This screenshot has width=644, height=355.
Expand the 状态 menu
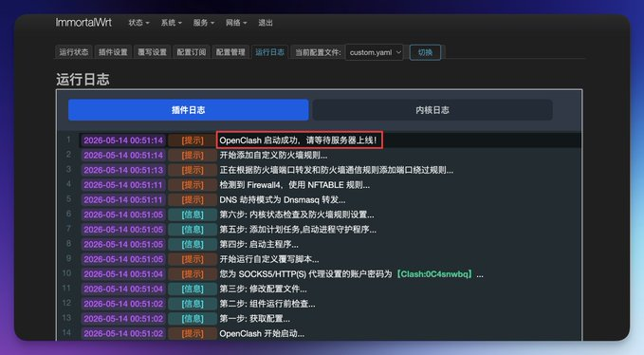[138, 23]
